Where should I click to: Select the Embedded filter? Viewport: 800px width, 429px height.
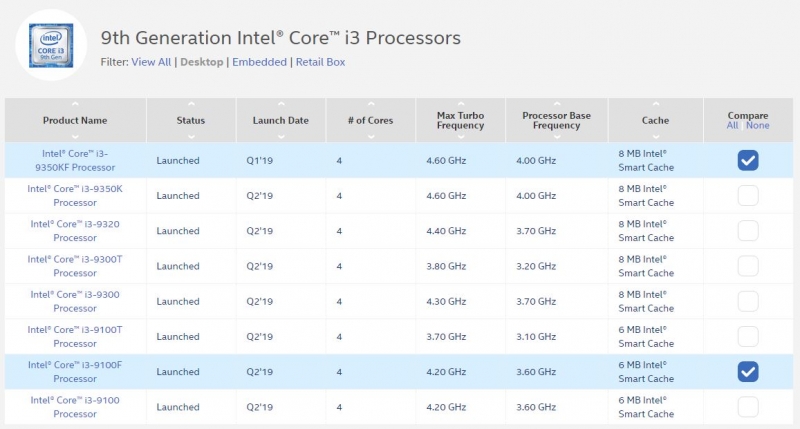pyautogui.click(x=259, y=62)
